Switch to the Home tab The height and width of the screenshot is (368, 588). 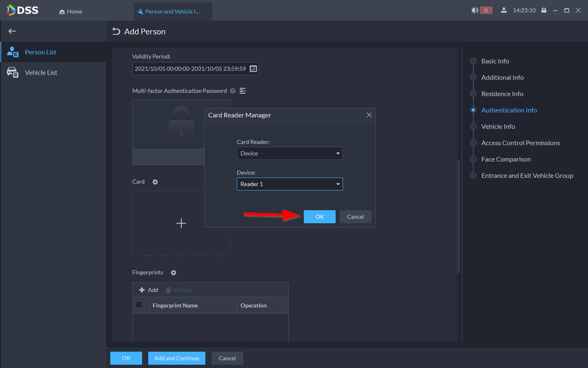[x=71, y=11]
